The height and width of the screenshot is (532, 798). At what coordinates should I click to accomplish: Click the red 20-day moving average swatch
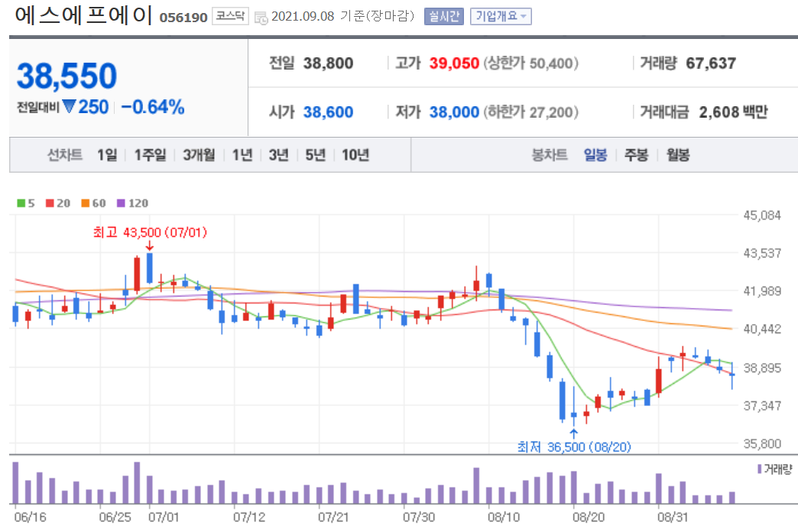[x=50, y=203]
